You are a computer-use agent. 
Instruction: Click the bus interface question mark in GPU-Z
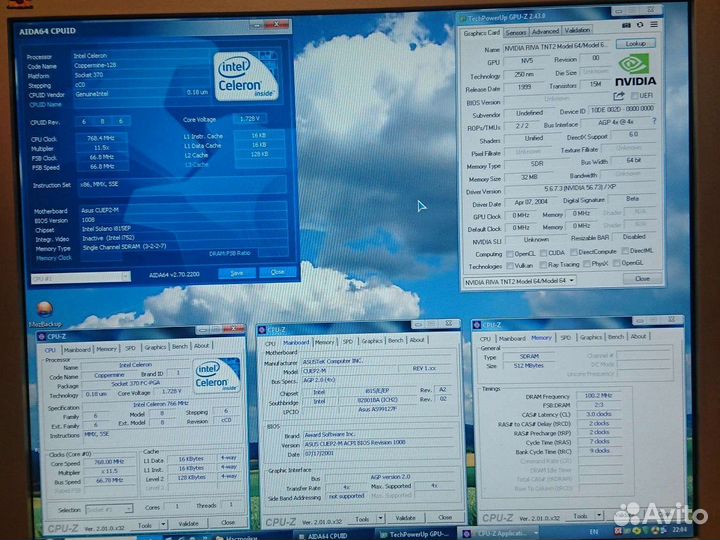654,121
